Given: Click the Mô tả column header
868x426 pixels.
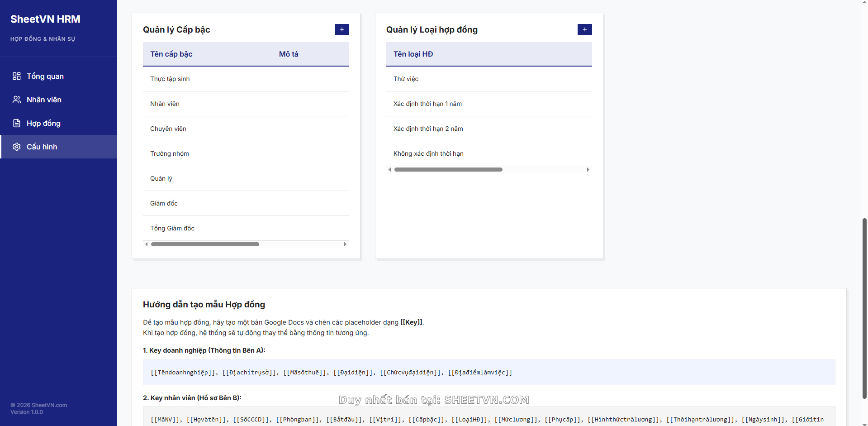Looking at the screenshot, I should point(289,54).
